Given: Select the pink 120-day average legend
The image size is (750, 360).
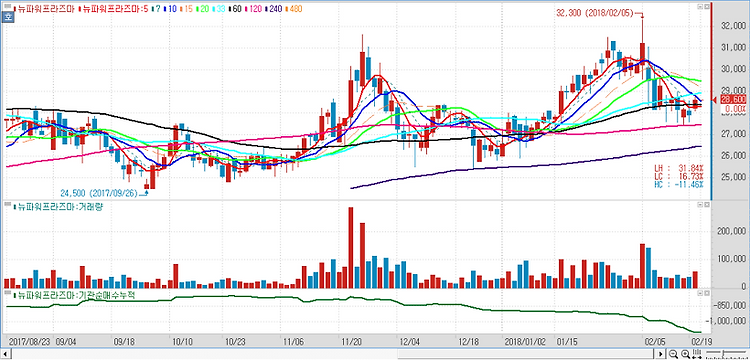Looking at the screenshot, I should pos(253,9).
